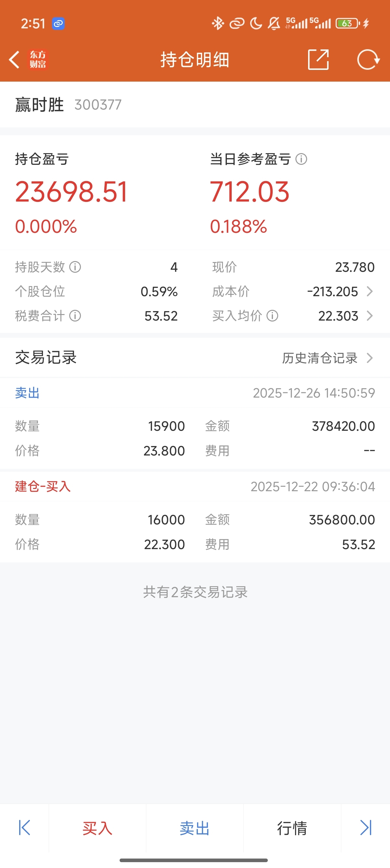390x868 pixels.
Task: Tap info icon beside 买入均价
Action: tap(272, 316)
